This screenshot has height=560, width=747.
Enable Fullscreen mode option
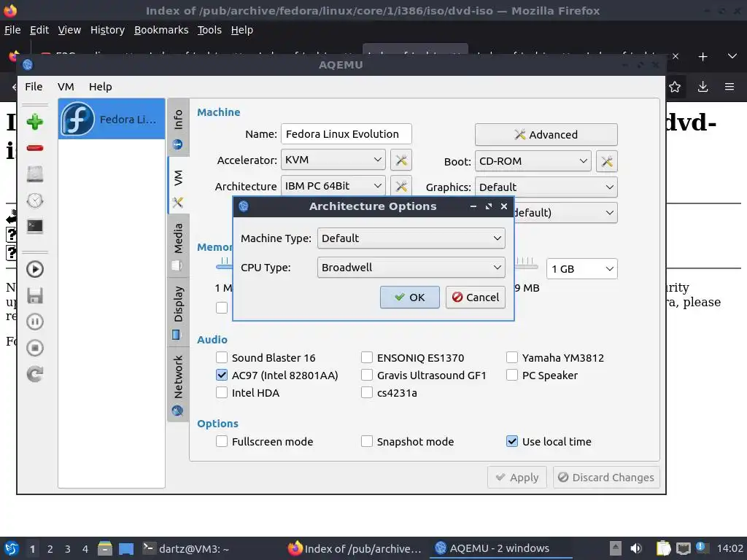[222, 441]
